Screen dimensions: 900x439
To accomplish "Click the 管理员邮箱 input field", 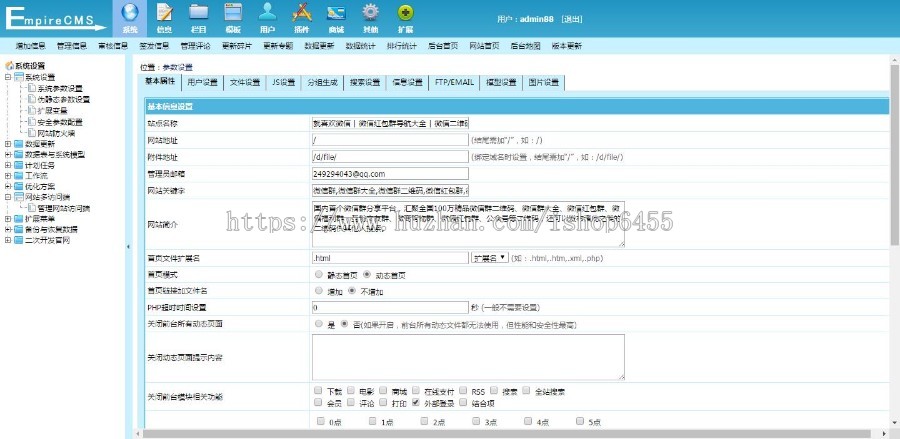I will coord(390,174).
